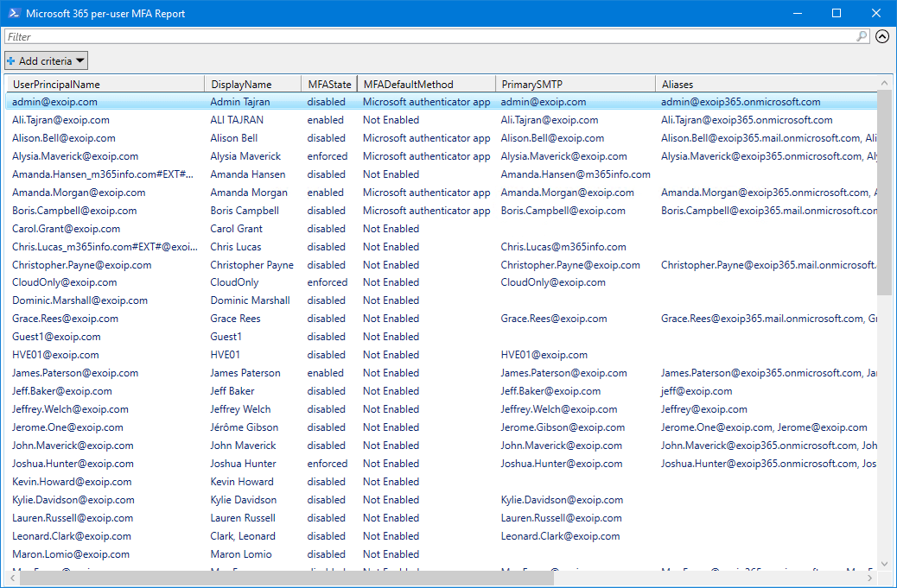This screenshot has width=897, height=588.
Task: Click alias Jeffrey@exoip.com
Action: coord(703,409)
